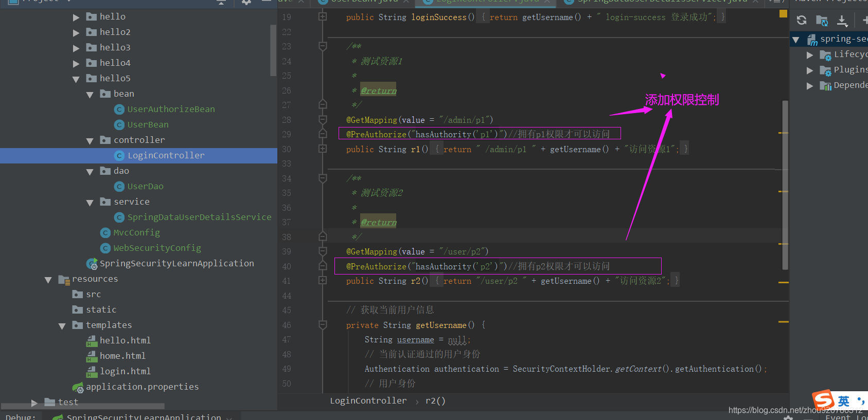
Task: Click the SpringDataUserDetailsService class icon
Action: click(119, 217)
